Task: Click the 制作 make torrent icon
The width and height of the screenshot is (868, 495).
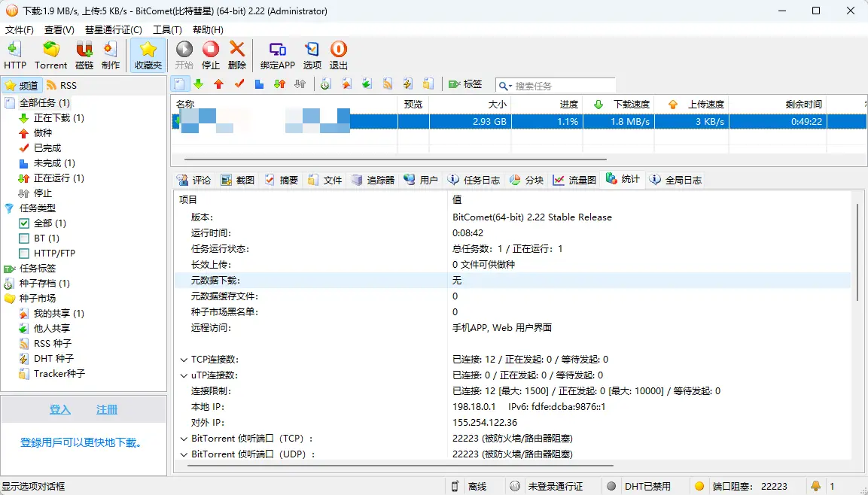Action: pyautogui.click(x=111, y=56)
